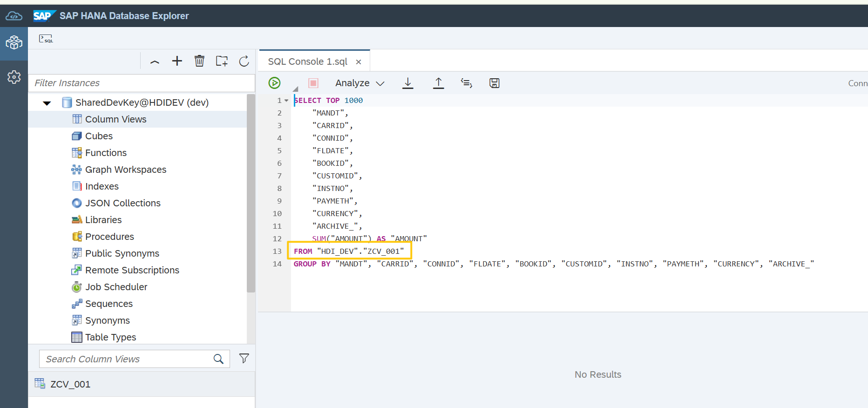
Task: Save the SQL console with disk icon
Action: coord(495,83)
